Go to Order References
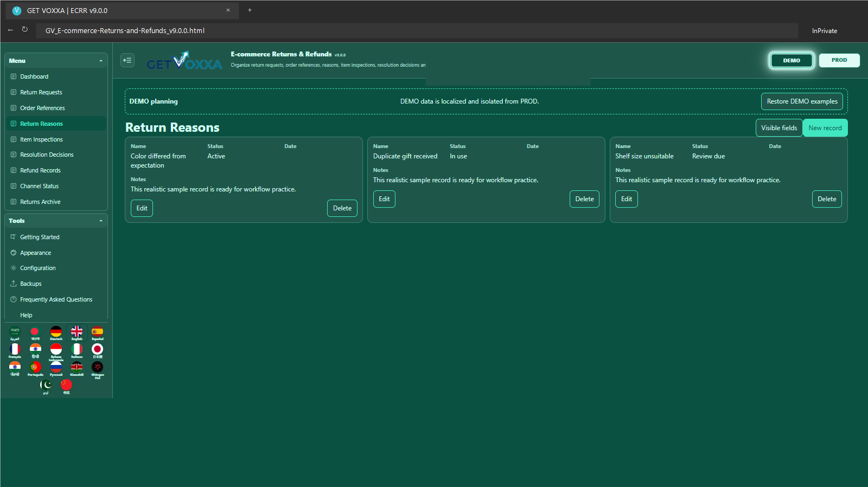The height and width of the screenshot is (487, 868). 56,108
